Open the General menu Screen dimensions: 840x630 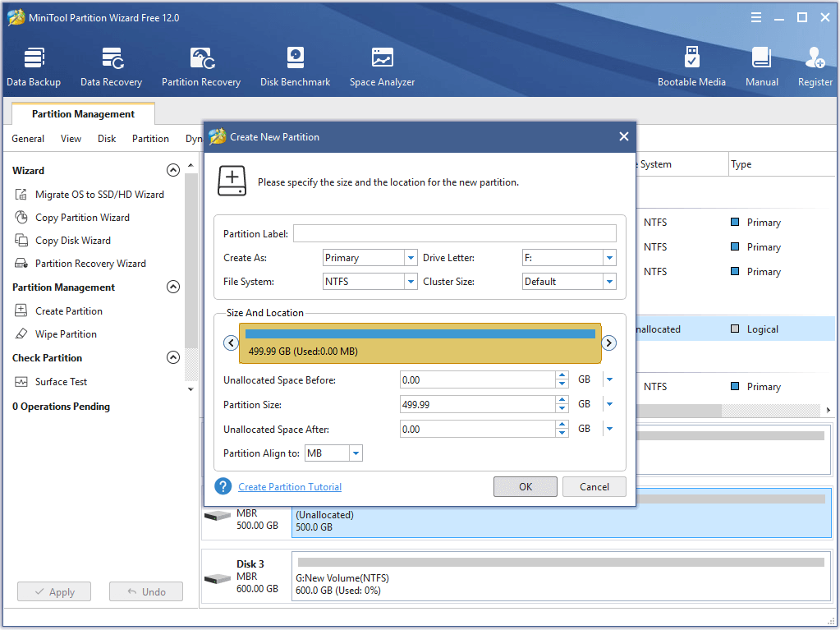pyautogui.click(x=28, y=139)
